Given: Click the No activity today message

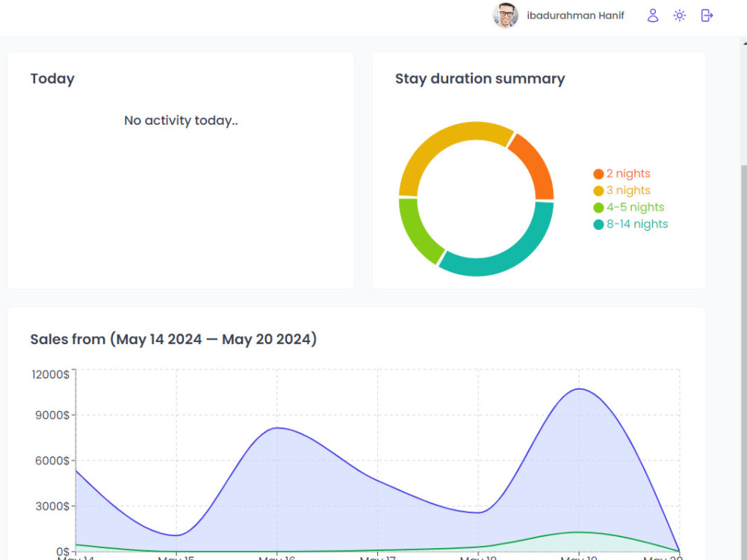Looking at the screenshot, I should [181, 120].
